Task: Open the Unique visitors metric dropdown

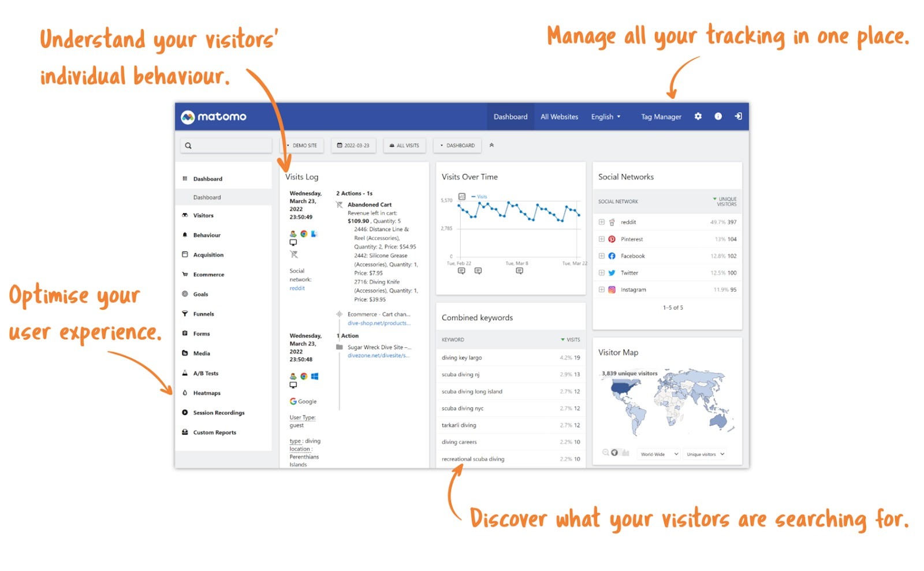Action: coord(705,454)
